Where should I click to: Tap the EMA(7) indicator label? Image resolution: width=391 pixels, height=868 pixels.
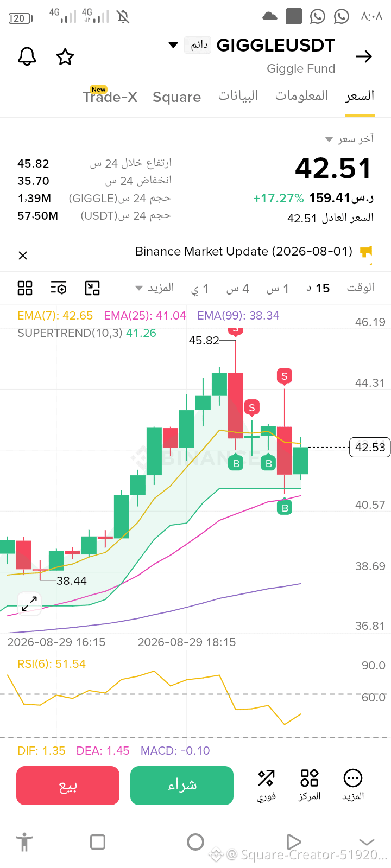(x=55, y=316)
